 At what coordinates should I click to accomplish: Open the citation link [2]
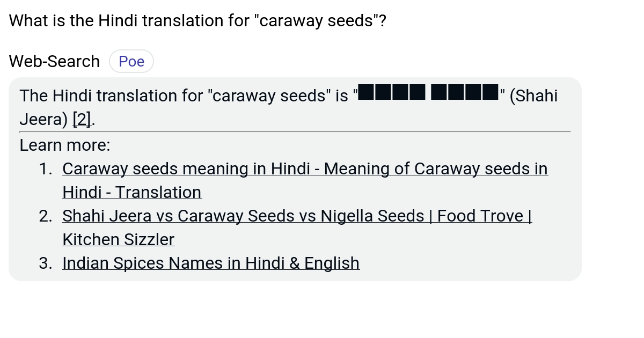[82, 119]
